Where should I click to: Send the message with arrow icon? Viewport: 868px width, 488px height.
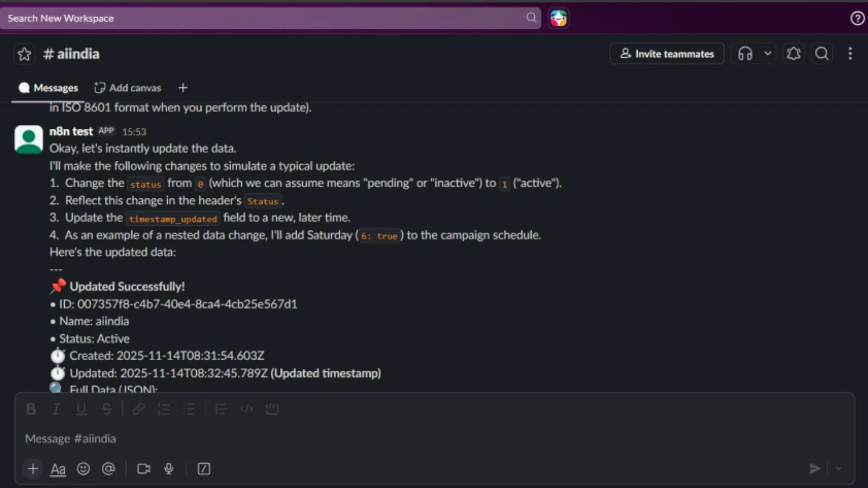click(x=815, y=469)
